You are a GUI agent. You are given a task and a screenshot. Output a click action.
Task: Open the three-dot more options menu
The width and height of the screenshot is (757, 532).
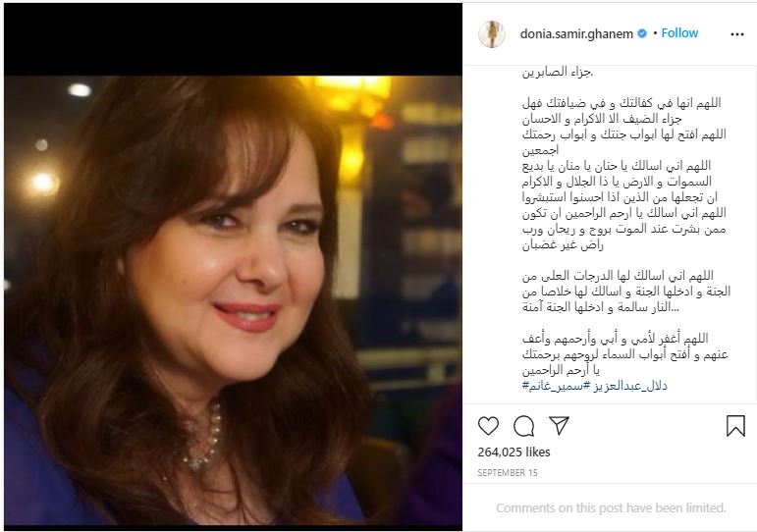coord(736,34)
